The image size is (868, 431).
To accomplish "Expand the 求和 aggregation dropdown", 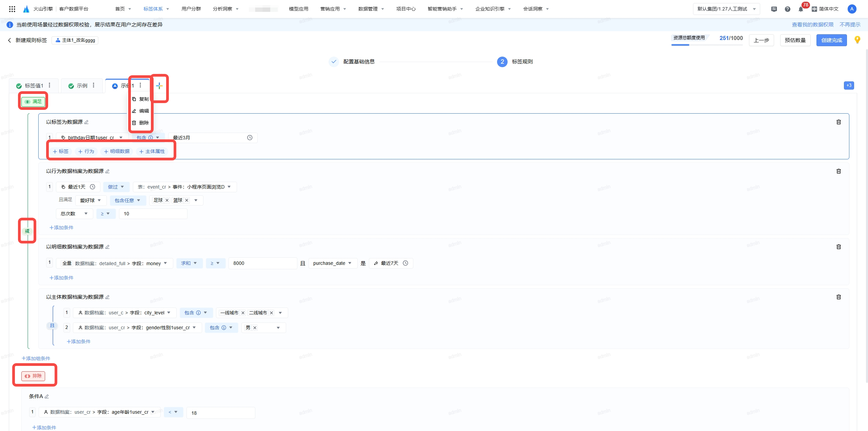I will click(189, 263).
